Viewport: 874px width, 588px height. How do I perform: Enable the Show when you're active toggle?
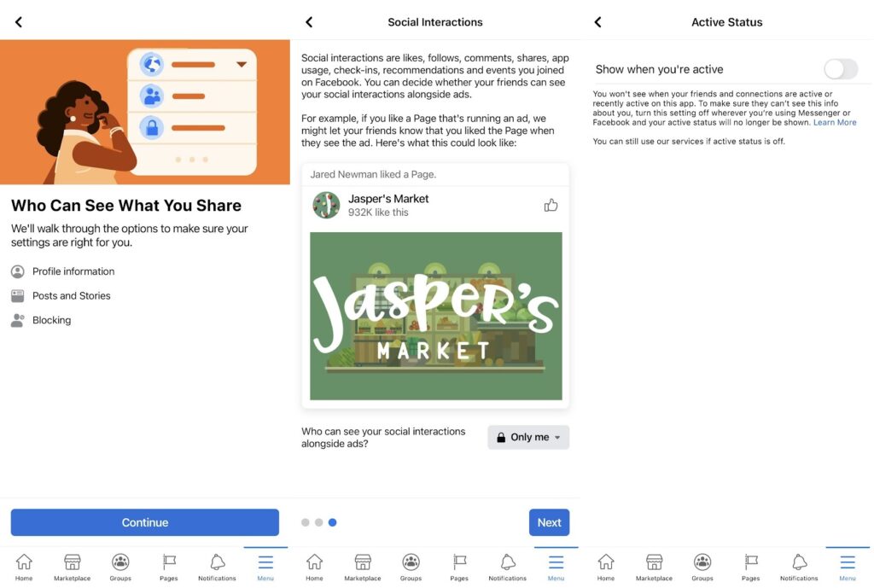[x=840, y=69]
